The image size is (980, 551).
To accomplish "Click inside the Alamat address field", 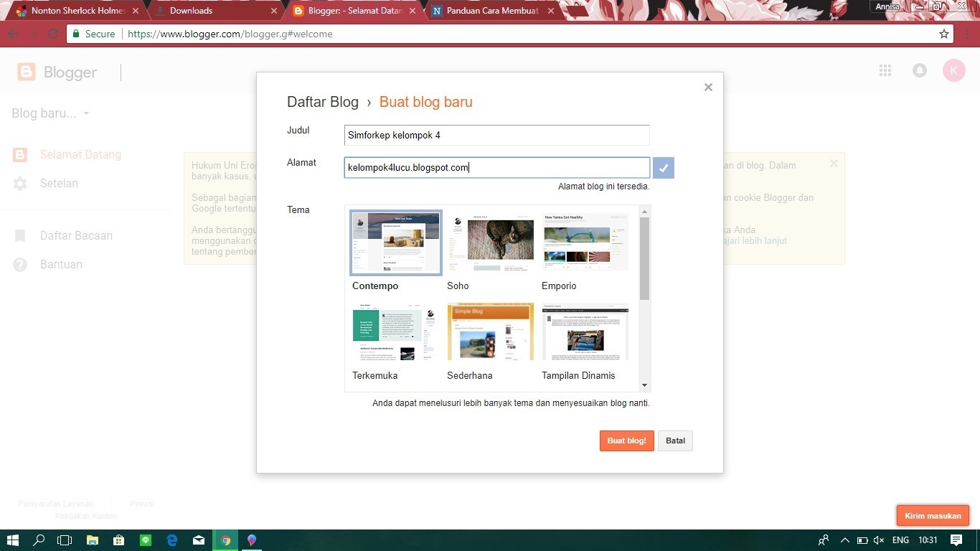I will pos(496,168).
